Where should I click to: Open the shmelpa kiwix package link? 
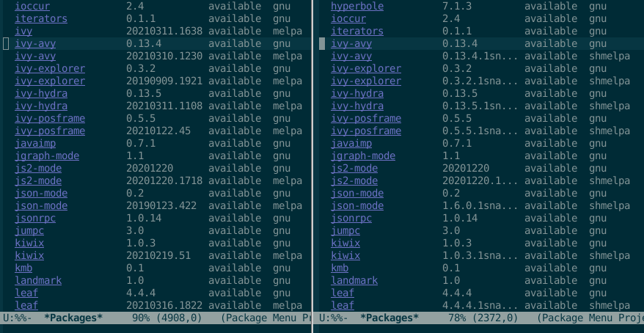coord(345,255)
